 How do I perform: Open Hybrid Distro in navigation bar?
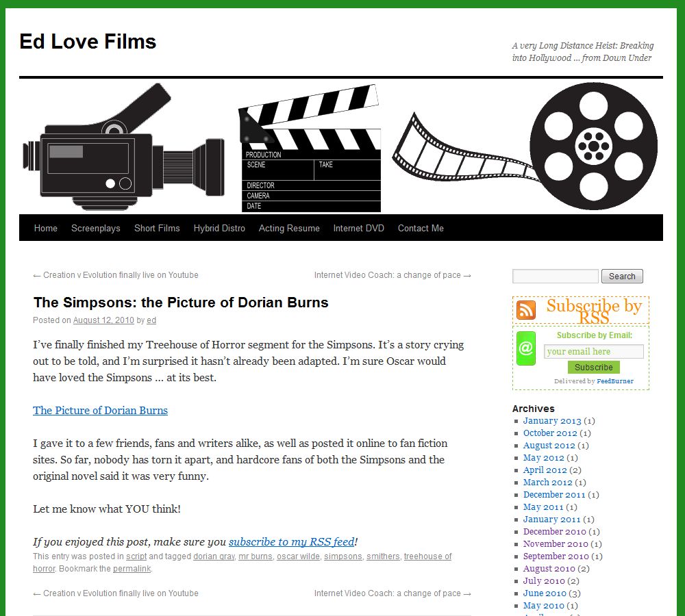tap(219, 228)
